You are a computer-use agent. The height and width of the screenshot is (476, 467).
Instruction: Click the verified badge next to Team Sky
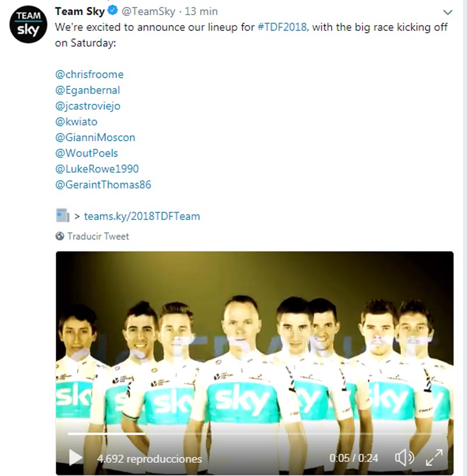(x=113, y=10)
